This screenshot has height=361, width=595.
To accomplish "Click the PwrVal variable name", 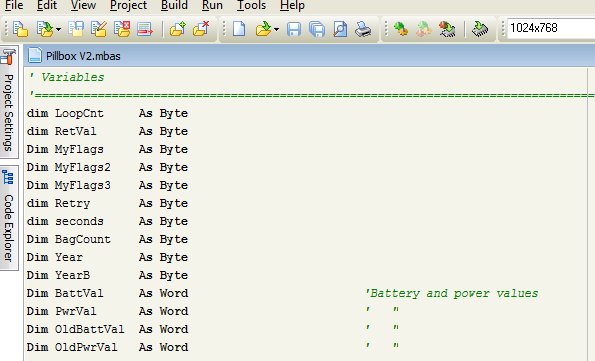I will click(76, 311).
